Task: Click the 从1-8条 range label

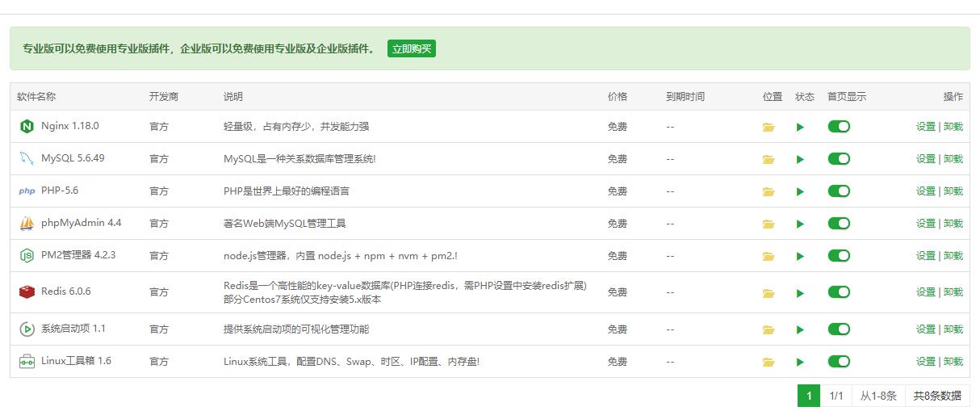Action: coord(878,396)
